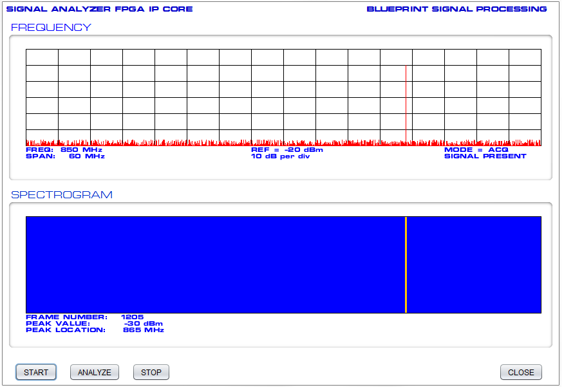Select the red peak spike in frequency plot
The width and height of the screenshot is (564, 392).
[406, 103]
